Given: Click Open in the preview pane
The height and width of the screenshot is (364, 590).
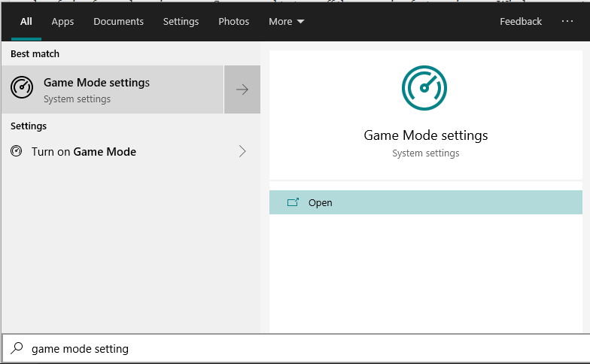Looking at the screenshot, I should [426, 203].
